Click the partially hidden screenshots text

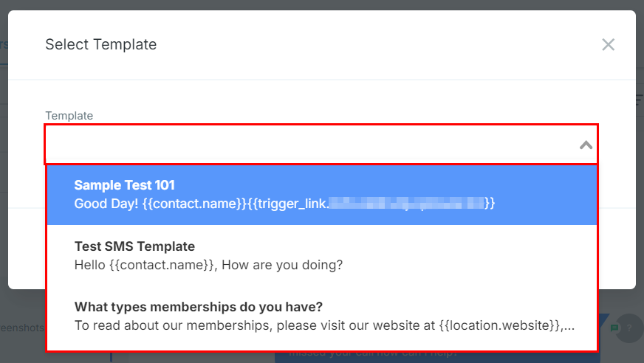tap(22, 328)
